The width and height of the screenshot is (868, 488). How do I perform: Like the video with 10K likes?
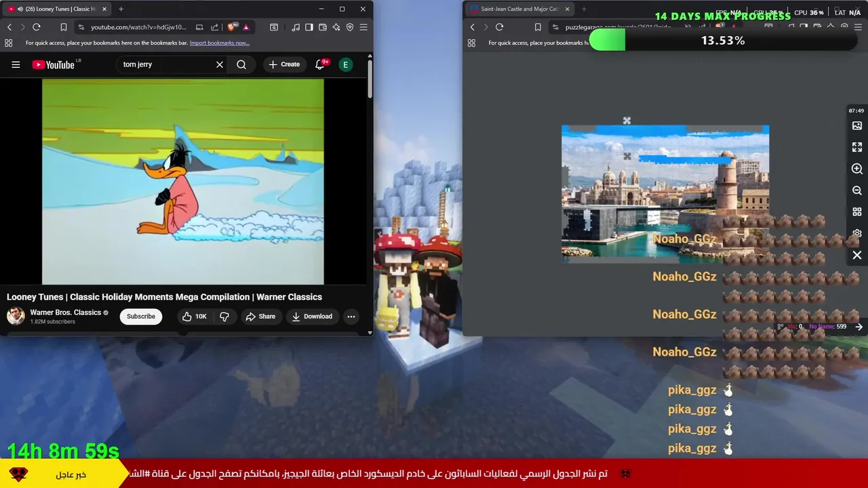pos(194,317)
